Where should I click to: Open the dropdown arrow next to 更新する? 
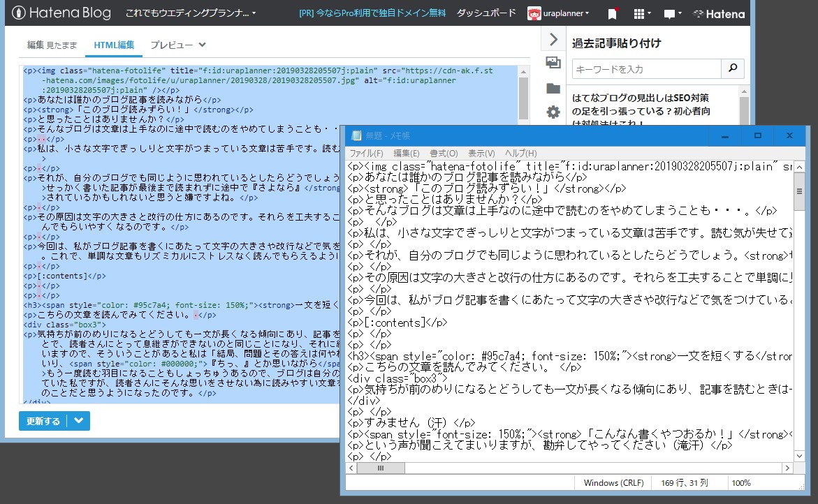coord(80,420)
